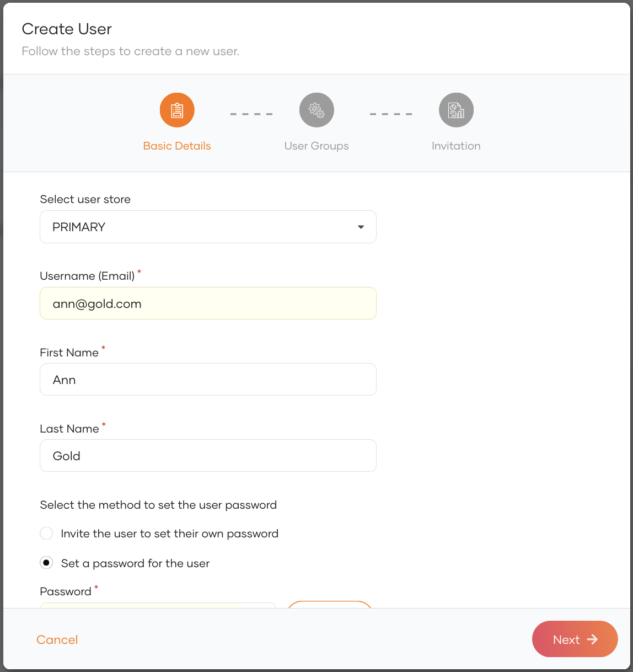Open the user store dropdown arrow
This screenshot has height=672, width=633.
pyautogui.click(x=361, y=227)
